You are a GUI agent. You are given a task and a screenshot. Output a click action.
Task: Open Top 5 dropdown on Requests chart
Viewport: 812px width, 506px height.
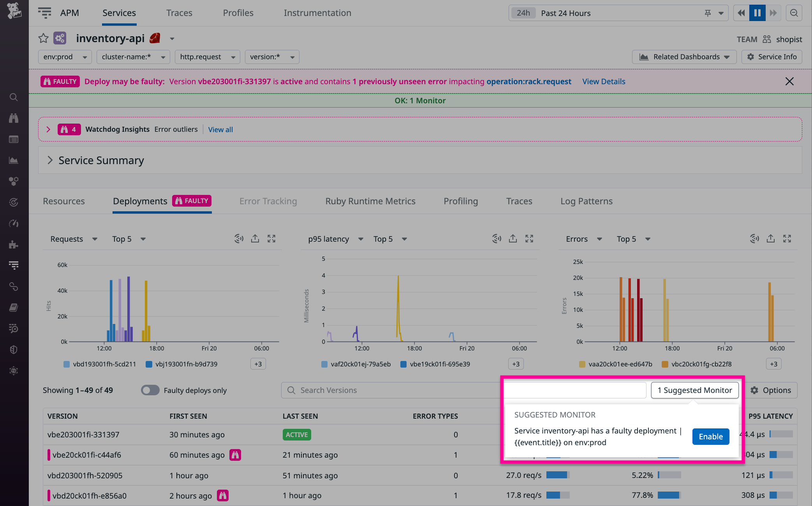point(129,239)
